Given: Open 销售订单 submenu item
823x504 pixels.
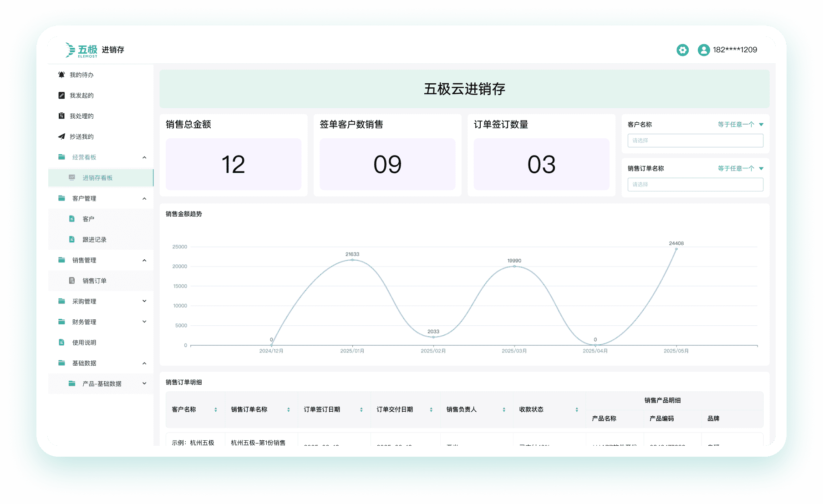Looking at the screenshot, I should [101, 281].
